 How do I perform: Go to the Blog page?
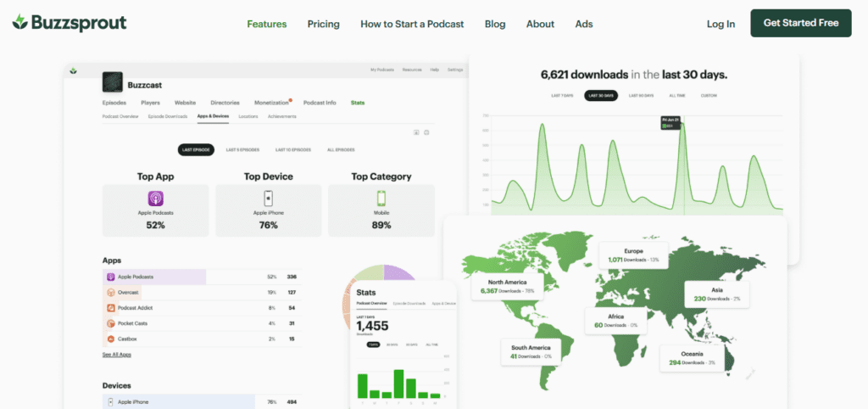coord(495,24)
